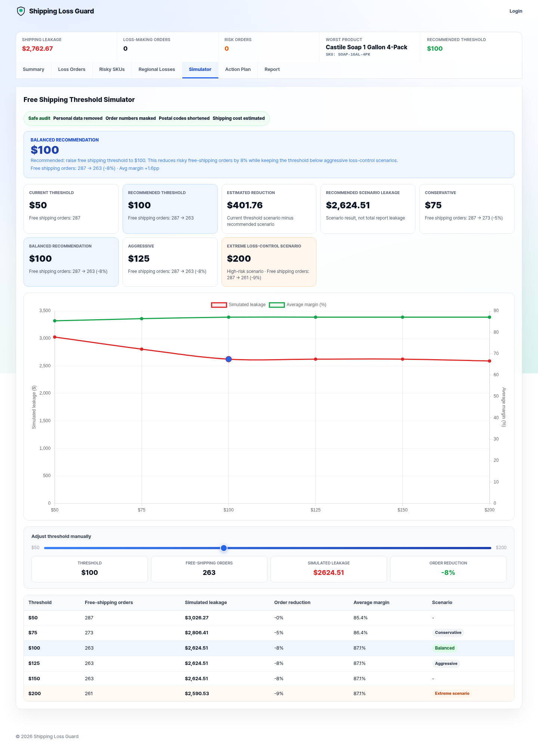Screen dimensions: 538x756
Task: Switch to the Summary tab
Action: pos(34,69)
